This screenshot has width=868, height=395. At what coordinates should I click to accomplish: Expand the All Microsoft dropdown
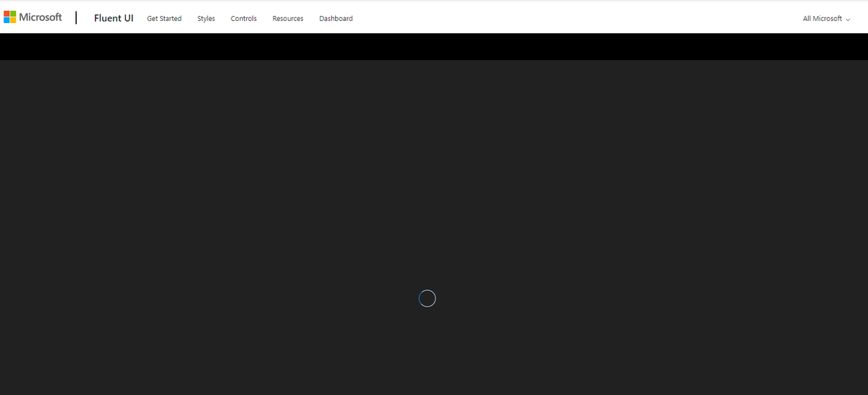tap(826, 18)
